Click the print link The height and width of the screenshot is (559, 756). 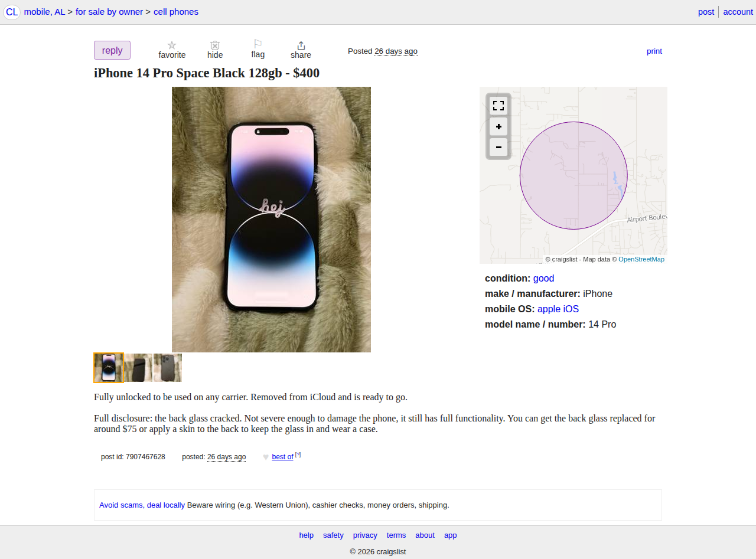[x=654, y=51]
